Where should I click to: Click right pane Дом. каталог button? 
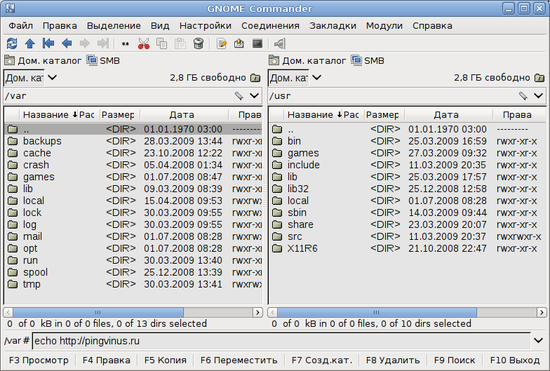tap(307, 61)
